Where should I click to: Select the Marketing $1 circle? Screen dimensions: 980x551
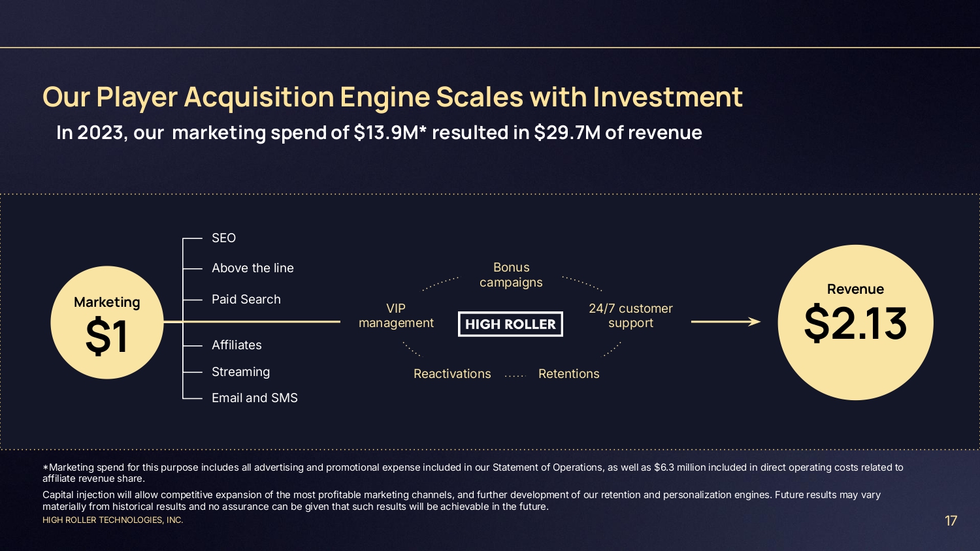tap(107, 323)
